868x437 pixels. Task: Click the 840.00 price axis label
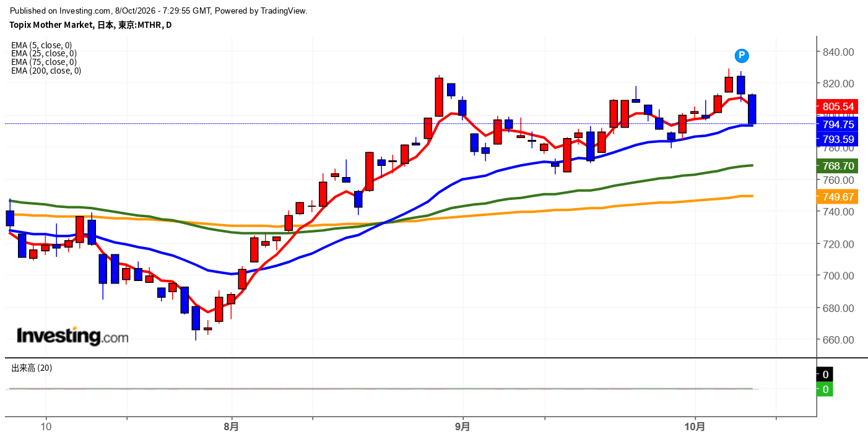pyautogui.click(x=838, y=52)
